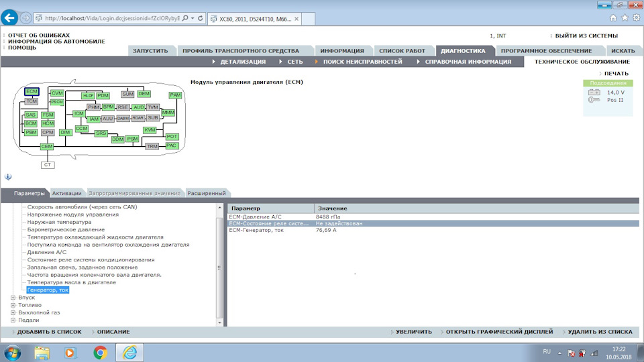This screenshot has height=362, width=644.
Task: Click the browser back arrow button
Action: click(9, 18)
